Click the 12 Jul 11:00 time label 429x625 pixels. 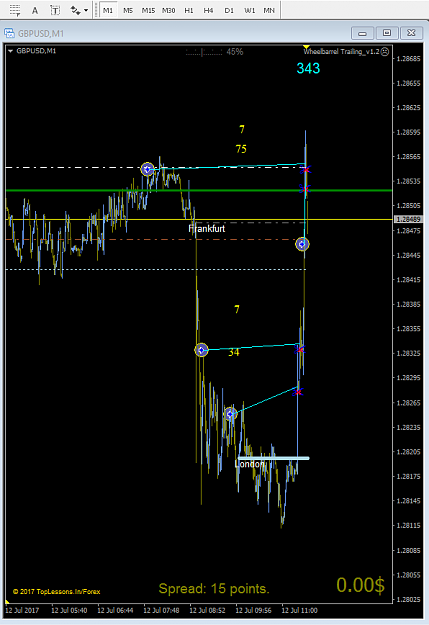pyautogui.click(x=299, y=611)
